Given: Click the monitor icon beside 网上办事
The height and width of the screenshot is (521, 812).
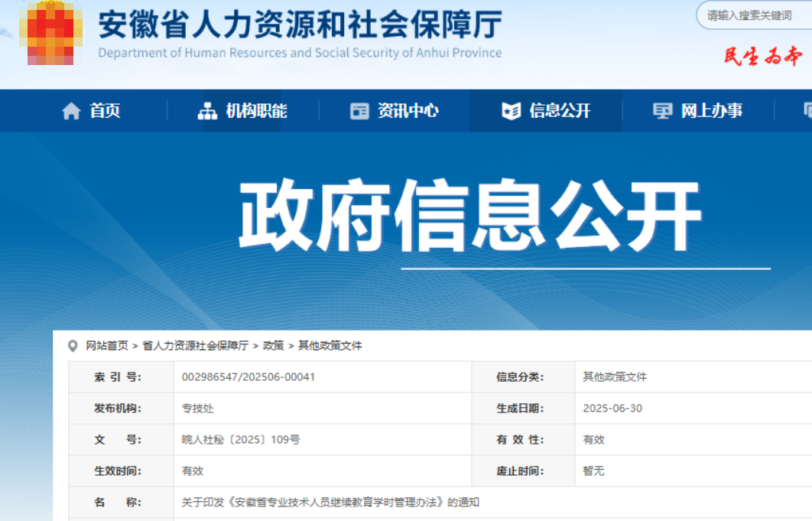Looking at the screenshot, I should click(662, 112).
